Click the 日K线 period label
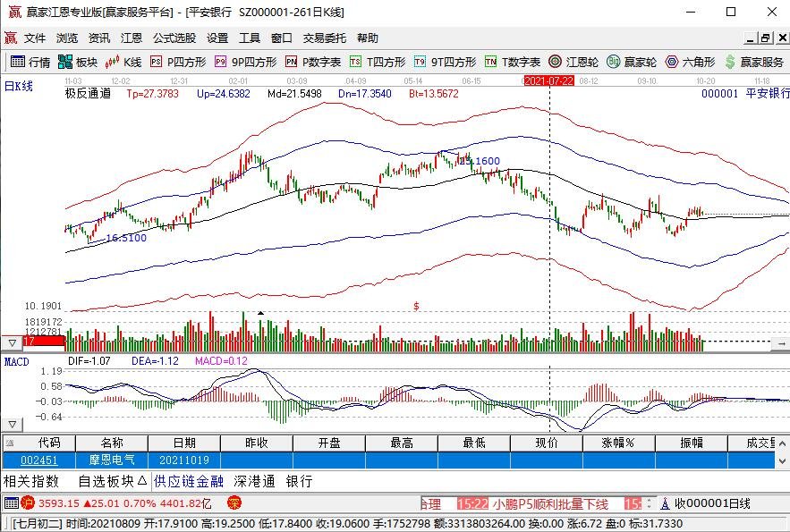 tap(19, 86)
